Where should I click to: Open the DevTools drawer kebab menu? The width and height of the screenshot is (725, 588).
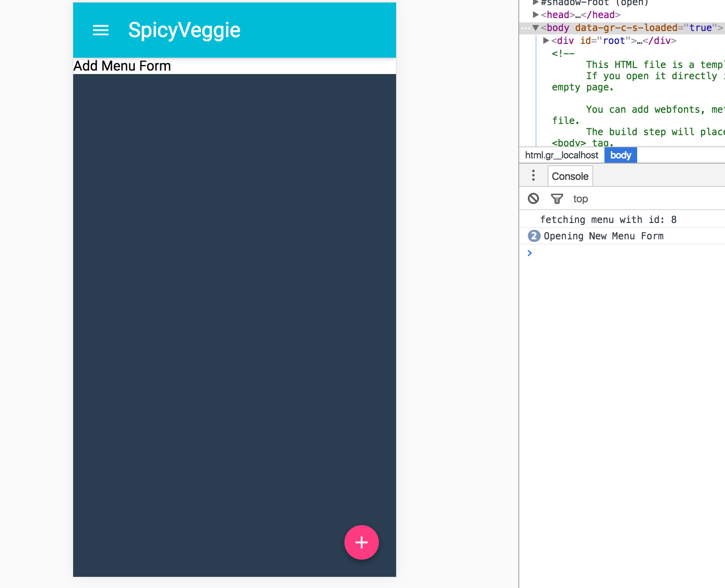coord(533,176)
